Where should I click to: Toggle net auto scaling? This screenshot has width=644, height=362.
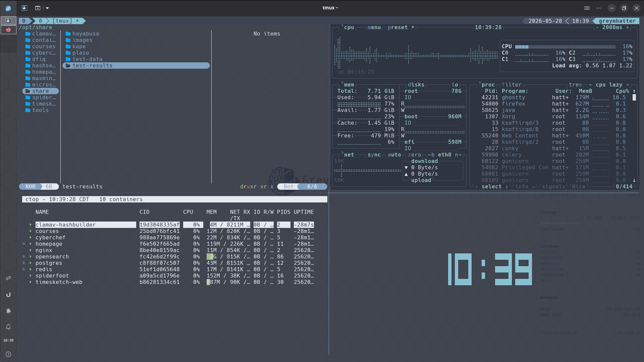[x=394, y=155]
